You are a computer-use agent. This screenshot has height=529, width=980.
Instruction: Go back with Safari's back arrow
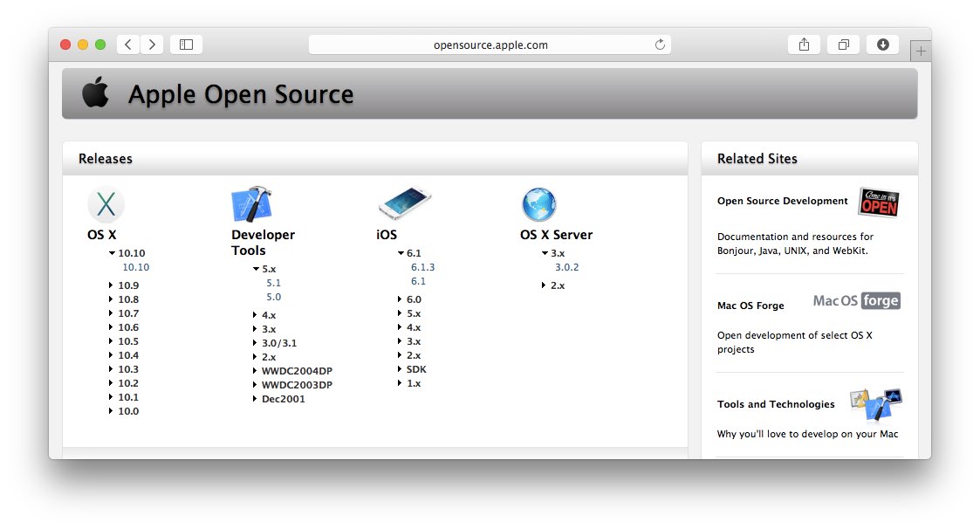coord(128,45)
